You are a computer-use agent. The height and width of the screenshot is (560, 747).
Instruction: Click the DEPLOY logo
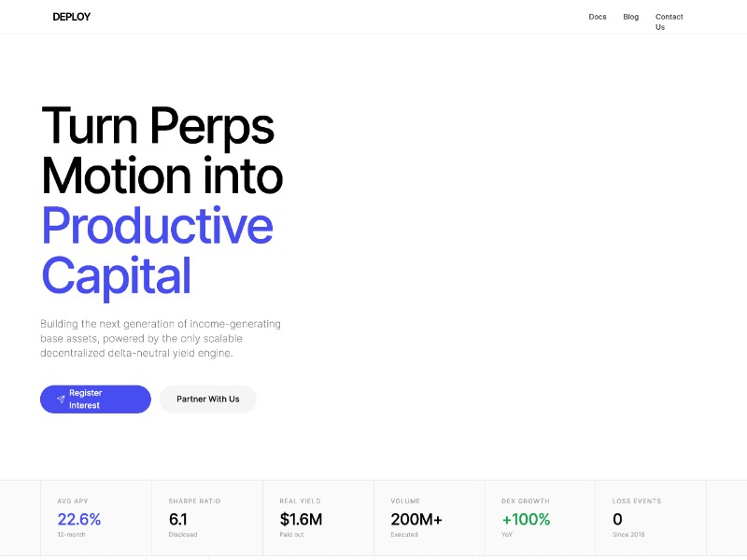tap(71, 16)
